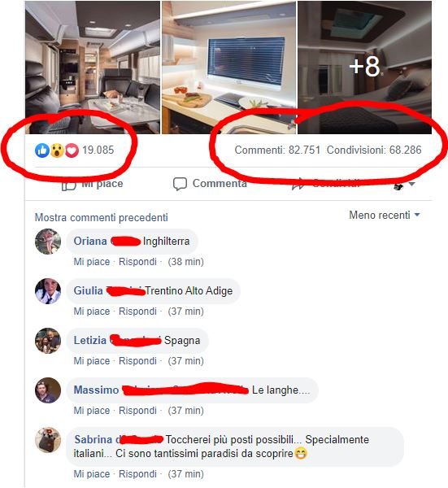Click the blue thumbs-up reaction icon
Image resolution: width=448 pixels, height=488 pixels.
(x=42, y=150)
